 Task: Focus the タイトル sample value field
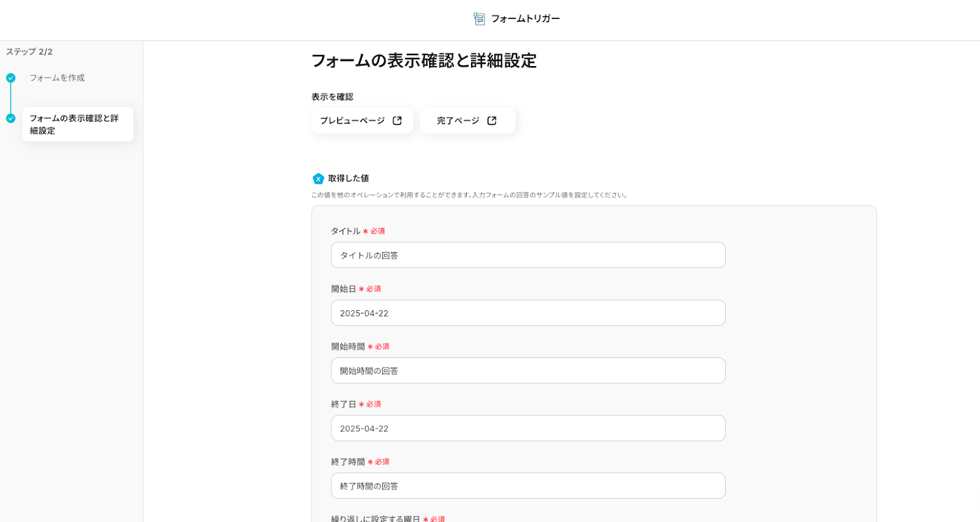tap(528, 255)
